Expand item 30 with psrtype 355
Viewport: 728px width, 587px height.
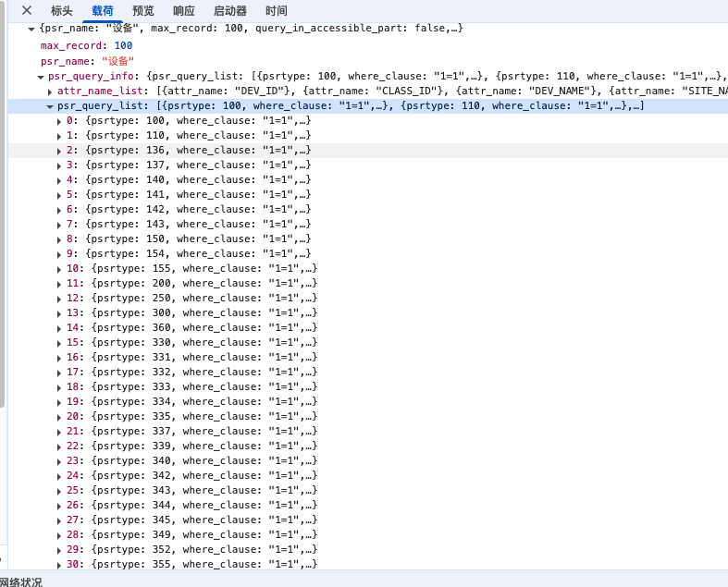[x=59, y=566]
